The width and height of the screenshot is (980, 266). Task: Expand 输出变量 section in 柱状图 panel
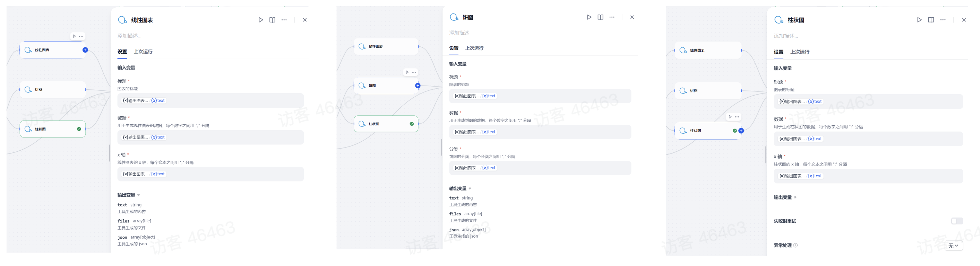(x=785, y=197)
